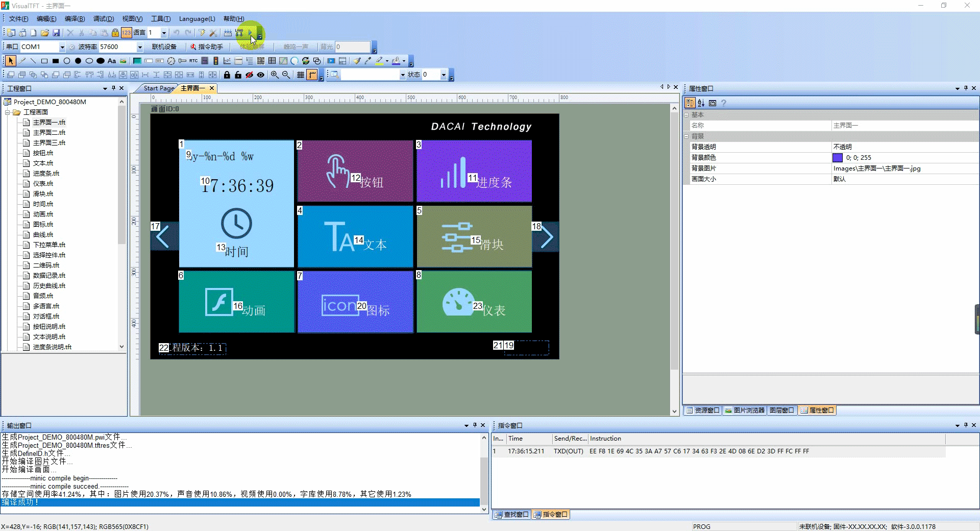Click the lock controls padlock icon
The height and width of the screenshot is (531, 980).
[227, 75]
